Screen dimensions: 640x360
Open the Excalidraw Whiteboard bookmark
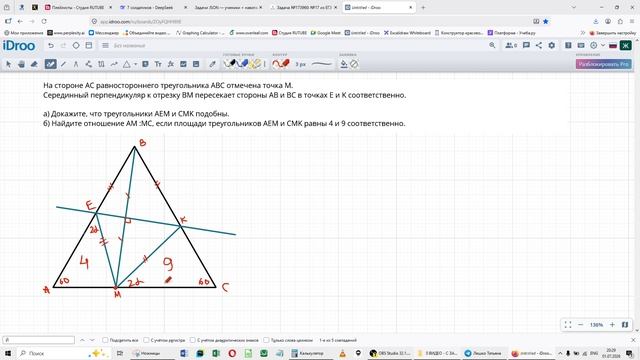tap(407, 33)
